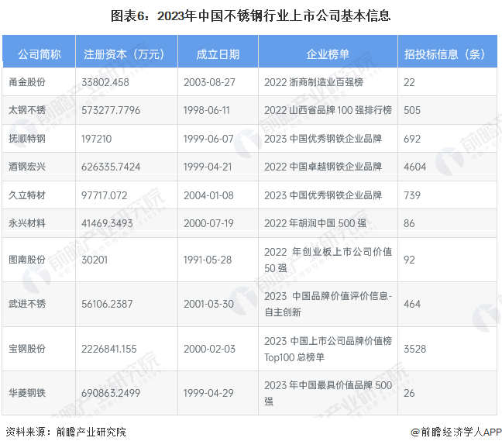Click bidding count 464
Image resolution: width=502 pixels, height=448 pixels.
click(x=412, y=304)
